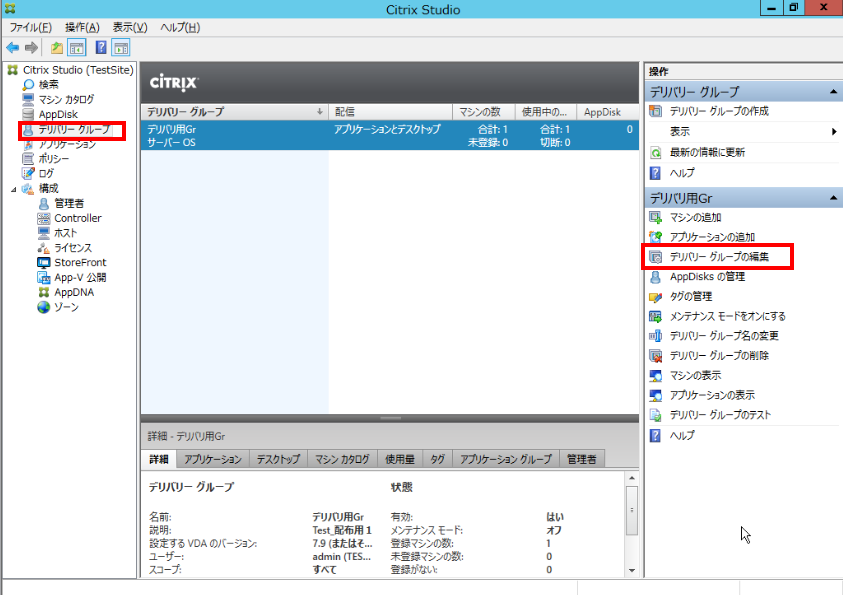Click タグの管理 action
843x595 pixels.
pos(690,297)
